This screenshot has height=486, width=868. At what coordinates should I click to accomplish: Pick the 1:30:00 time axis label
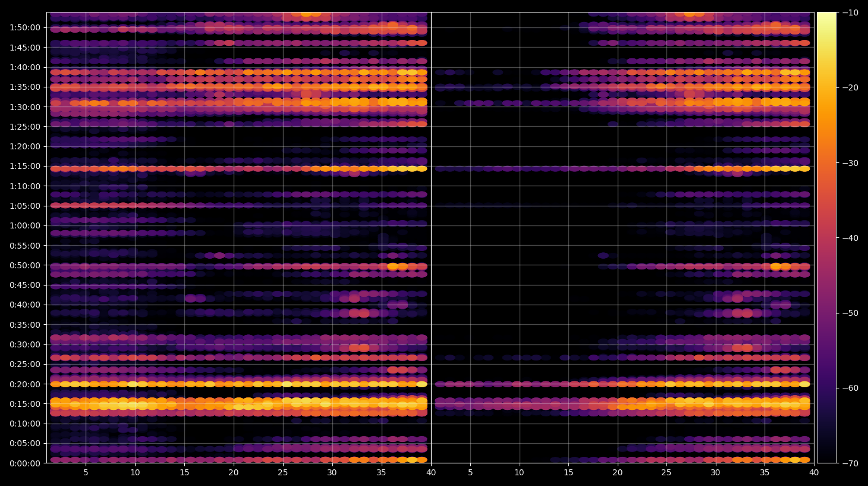25,107
